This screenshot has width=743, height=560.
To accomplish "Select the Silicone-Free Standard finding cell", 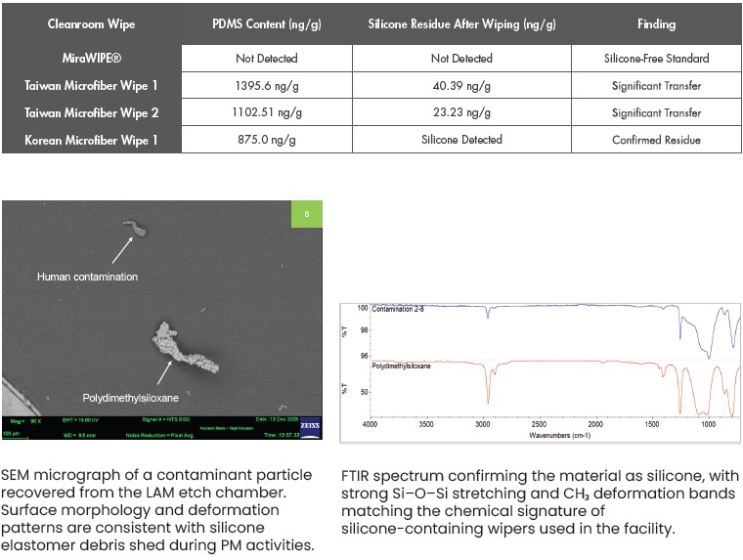I will coord(656,59).
